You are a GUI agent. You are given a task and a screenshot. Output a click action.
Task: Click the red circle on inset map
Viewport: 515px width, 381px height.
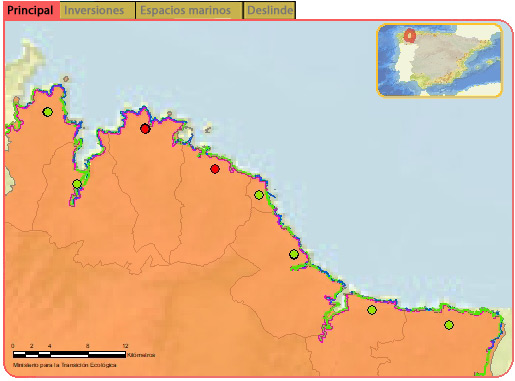point(410,35)
